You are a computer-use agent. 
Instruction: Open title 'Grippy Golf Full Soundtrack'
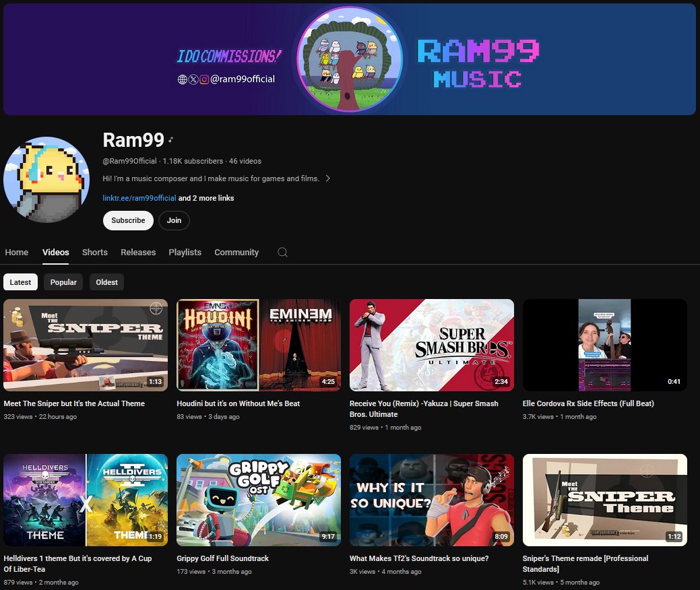223,558
